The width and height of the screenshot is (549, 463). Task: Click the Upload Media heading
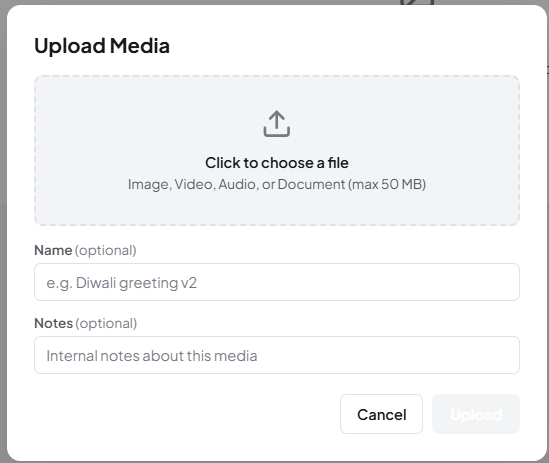point(102,46)
